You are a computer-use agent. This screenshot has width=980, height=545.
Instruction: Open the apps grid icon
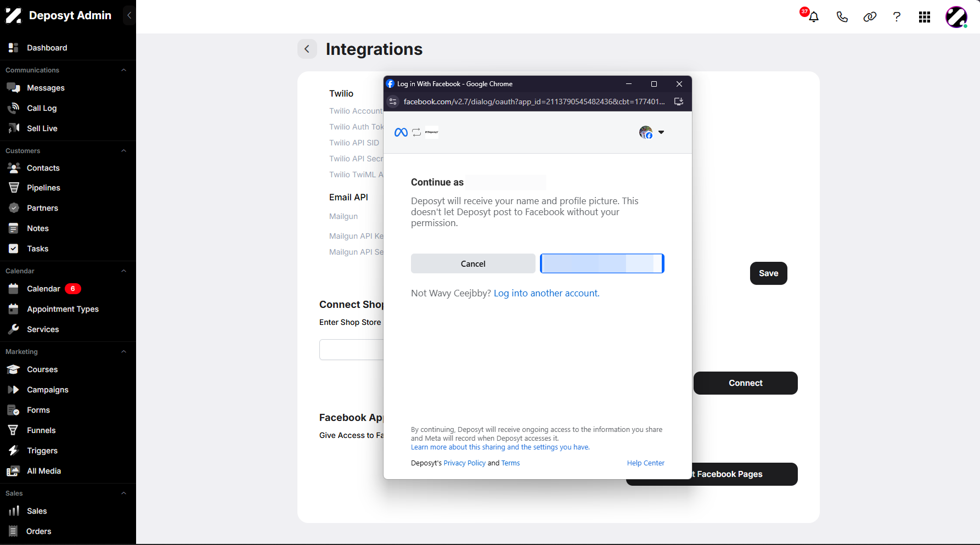925,17
